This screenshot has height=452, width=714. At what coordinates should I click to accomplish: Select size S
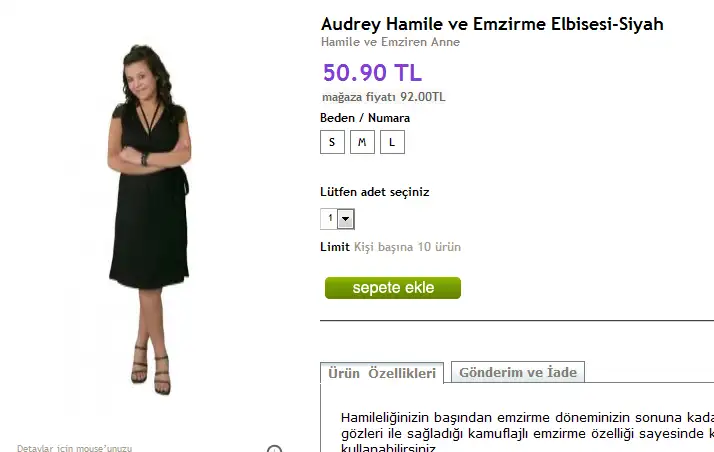pos(332,142)
